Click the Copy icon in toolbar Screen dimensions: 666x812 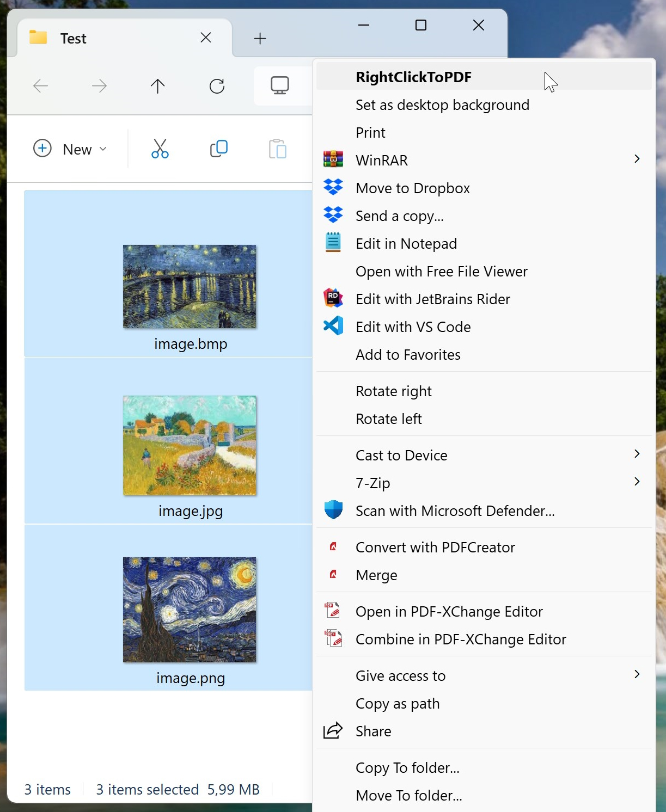[x=219, y=149]
